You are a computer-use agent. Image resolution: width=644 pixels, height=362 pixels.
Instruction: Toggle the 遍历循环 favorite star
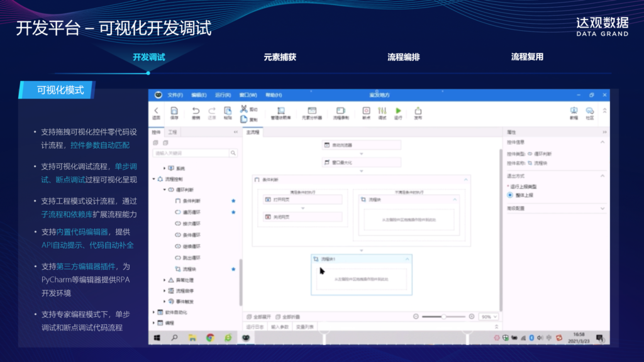pyautogui.click(x=233, y=212)
